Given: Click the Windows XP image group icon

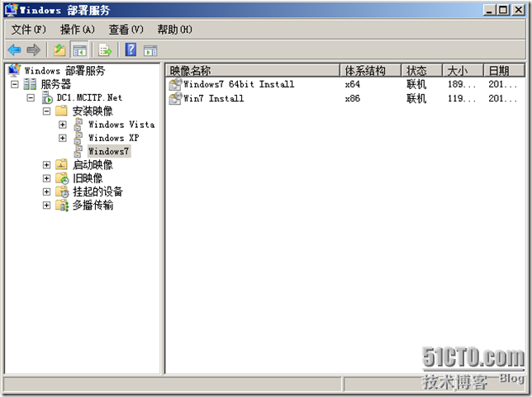Looking at the screenshot, I should point(78,138).
